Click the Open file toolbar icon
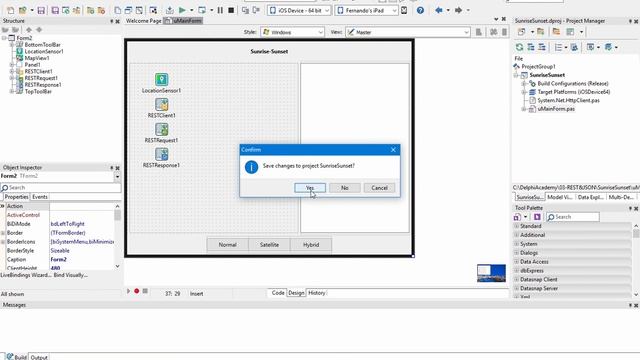 (x=22, y=10)
